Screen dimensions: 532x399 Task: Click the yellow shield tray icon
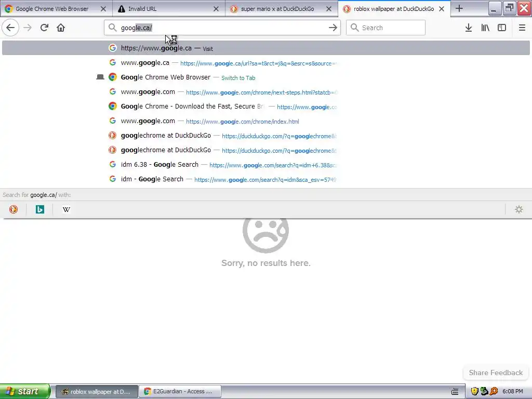[x=475, y=392]
